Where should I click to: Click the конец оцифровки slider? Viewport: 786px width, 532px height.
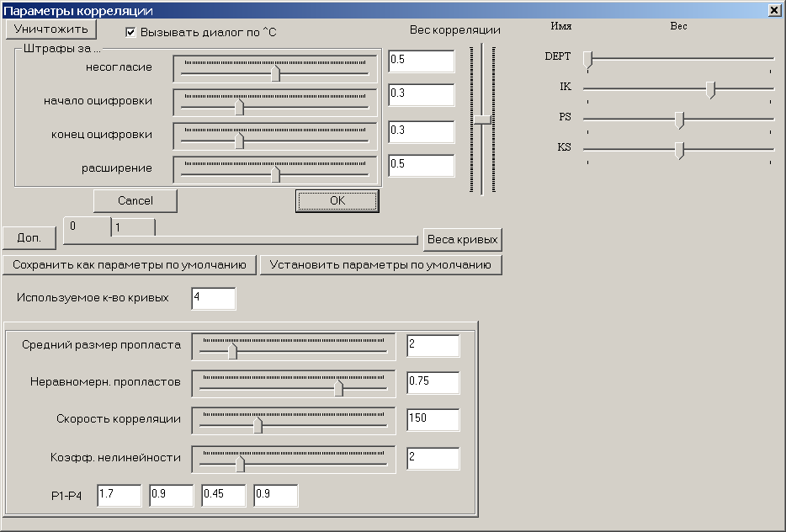coord(275,136)
